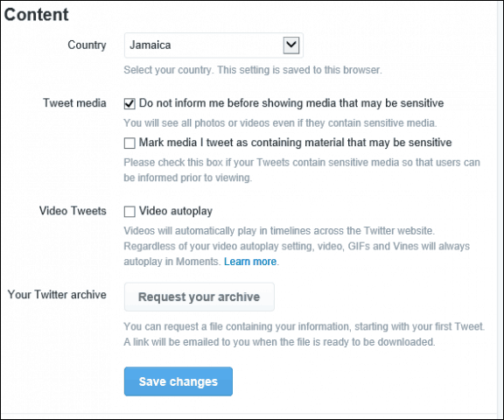Click the 'Do not inform me' checkbox label

click(x=291, y=103)
